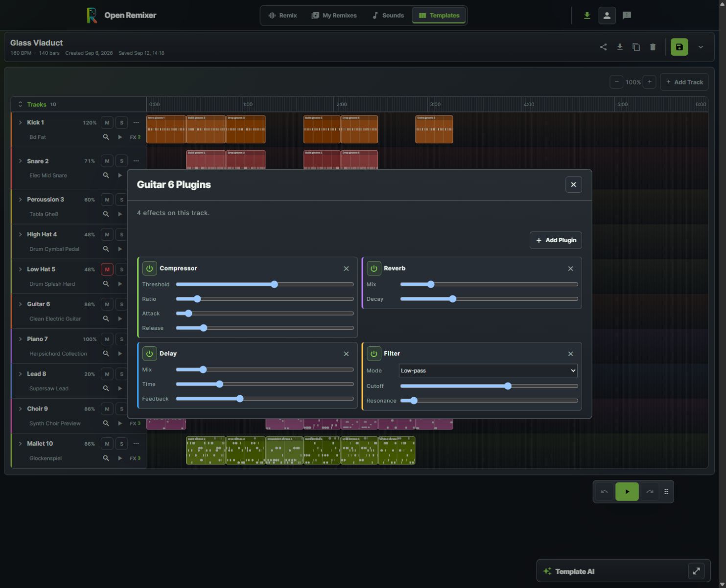
Task: Preview the Mallet 10 Glockenspiel sound
Action: 120,458
